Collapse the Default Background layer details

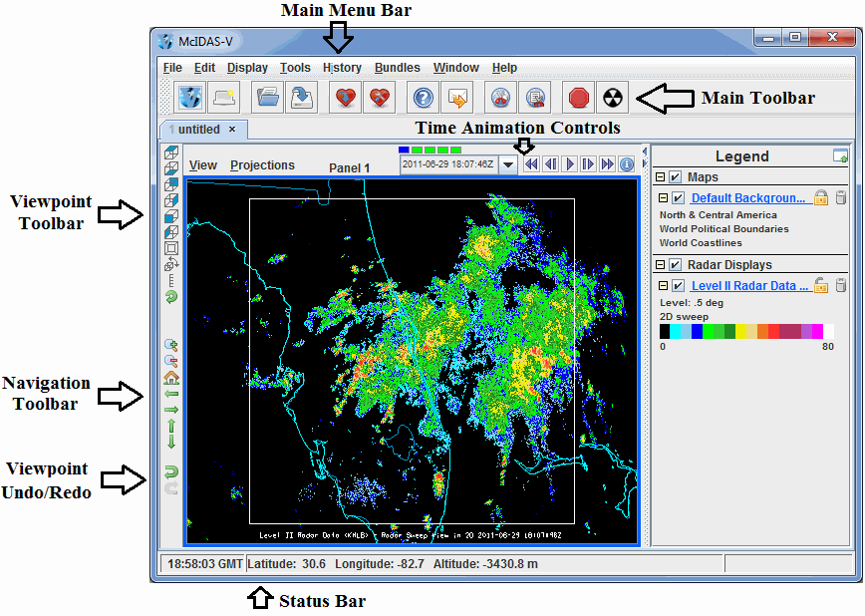coord(664,198)
